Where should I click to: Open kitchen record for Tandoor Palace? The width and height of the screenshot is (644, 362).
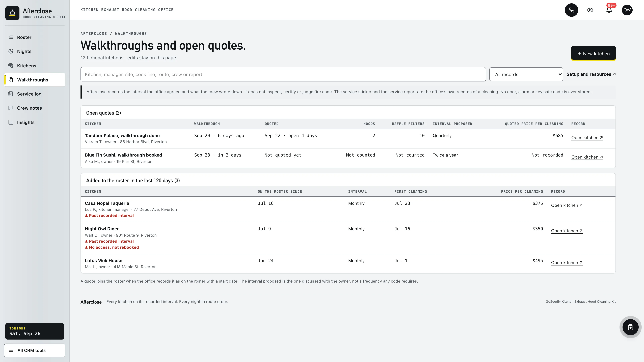click(x=587, y=138)
